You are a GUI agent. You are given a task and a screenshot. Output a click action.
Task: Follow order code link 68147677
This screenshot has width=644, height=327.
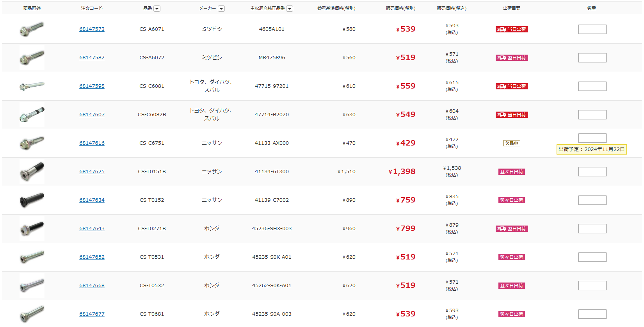pyautogui.click(x=92, y=314)
